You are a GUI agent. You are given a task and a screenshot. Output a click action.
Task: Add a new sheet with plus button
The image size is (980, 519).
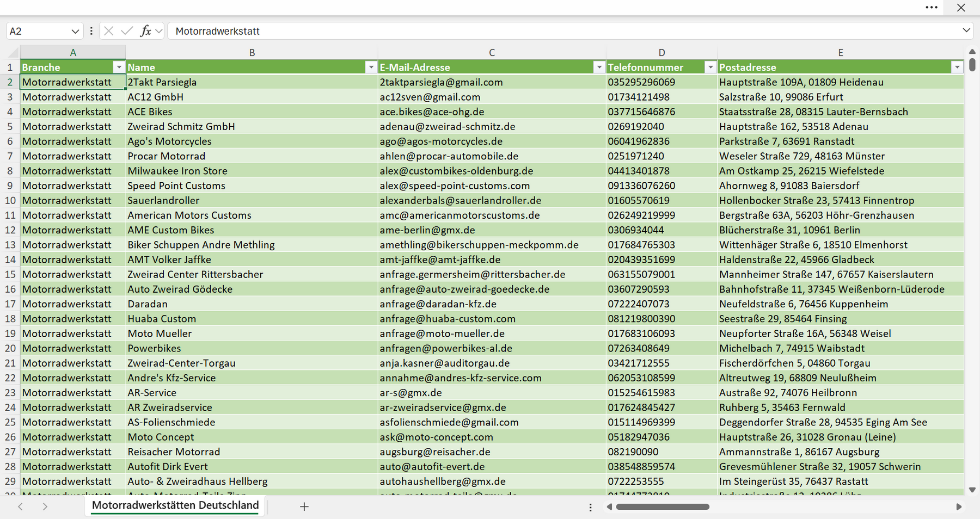click(304, 506)
